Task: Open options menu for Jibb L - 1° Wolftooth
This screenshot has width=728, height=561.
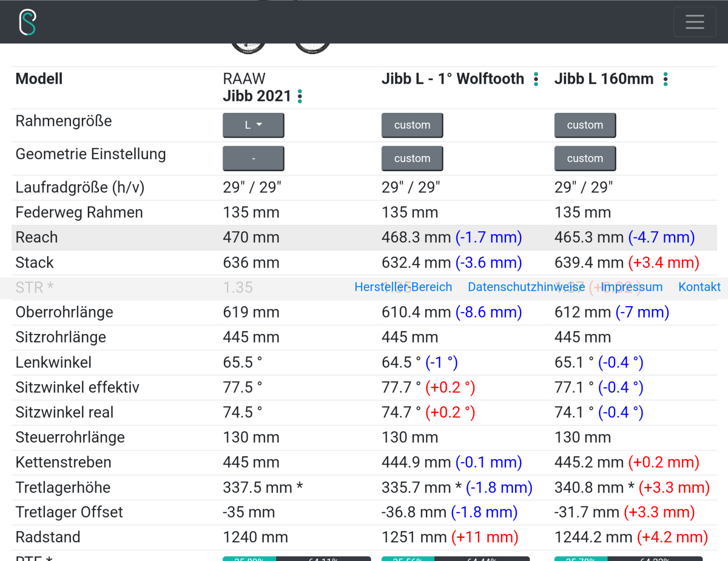Action: (536, 79)
